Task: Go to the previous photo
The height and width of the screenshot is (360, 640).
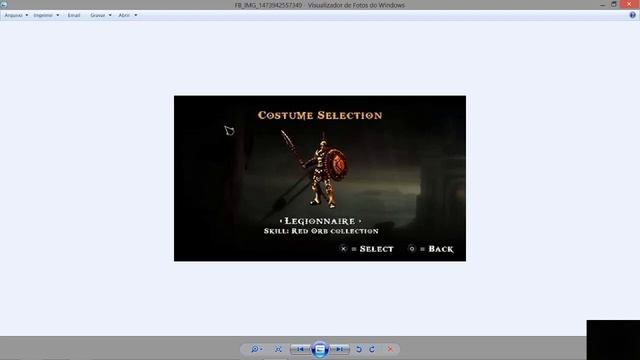Action: click(300, 349)
